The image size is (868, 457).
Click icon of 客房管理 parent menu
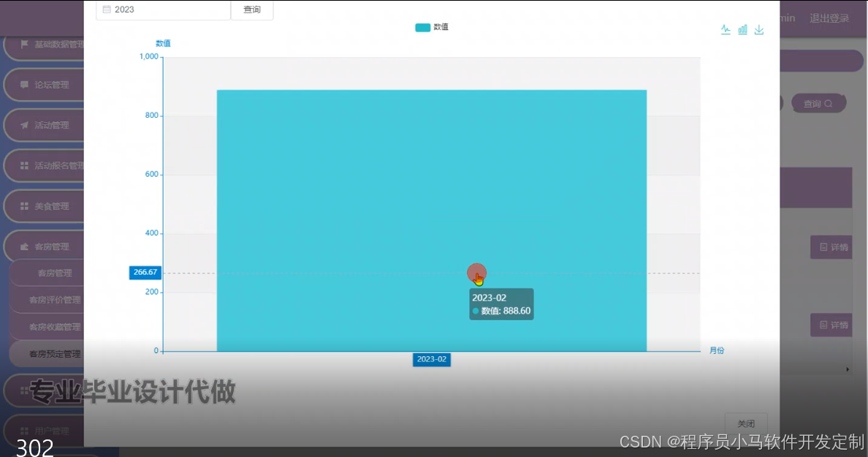click(24, 246)
